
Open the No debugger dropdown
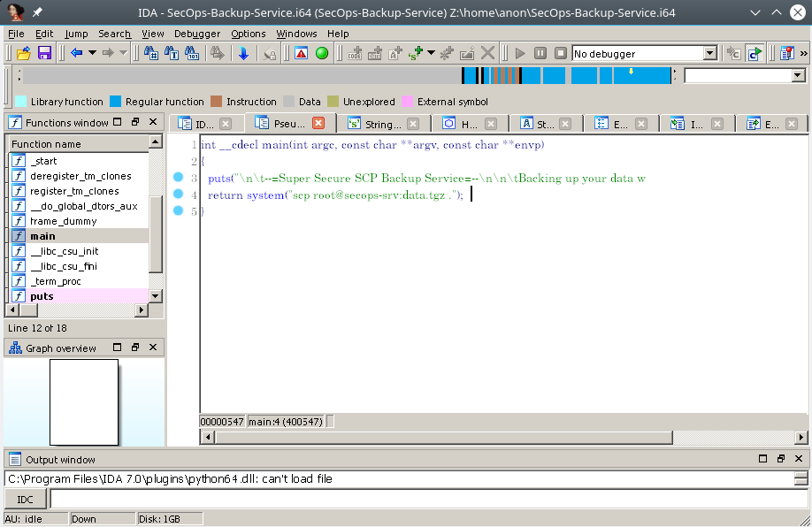click(x=709, y=54)
